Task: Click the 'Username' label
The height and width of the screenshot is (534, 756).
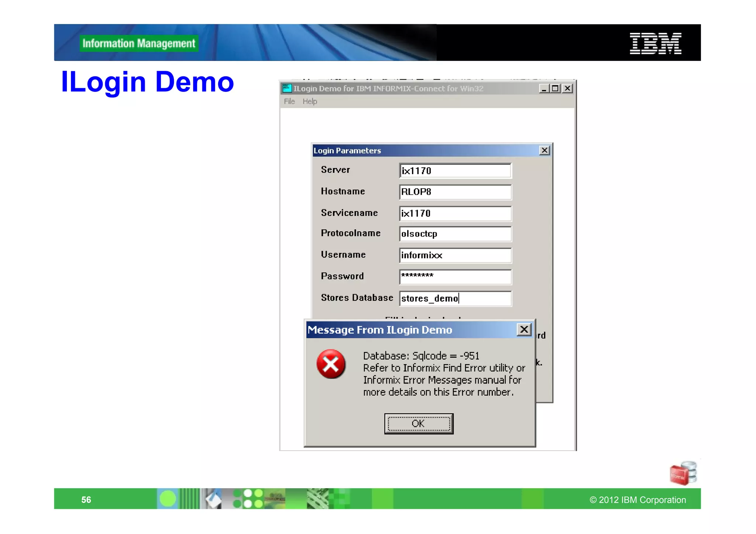Action: coord(343,255)
